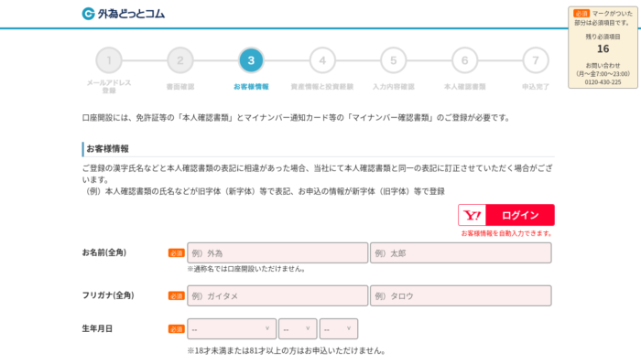The width and height of the screenshot is (641, 364).
Task: Click the 残り必須項目 label
Action: pos(603,37)
